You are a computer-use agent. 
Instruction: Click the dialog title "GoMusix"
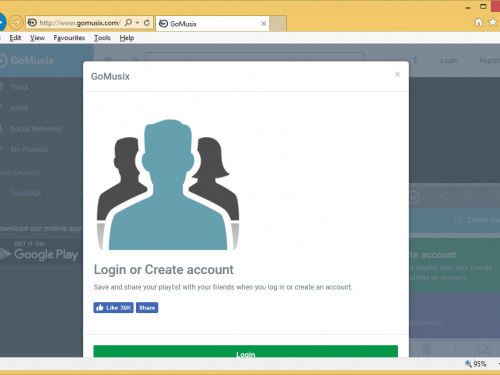(x=110, y=76)
